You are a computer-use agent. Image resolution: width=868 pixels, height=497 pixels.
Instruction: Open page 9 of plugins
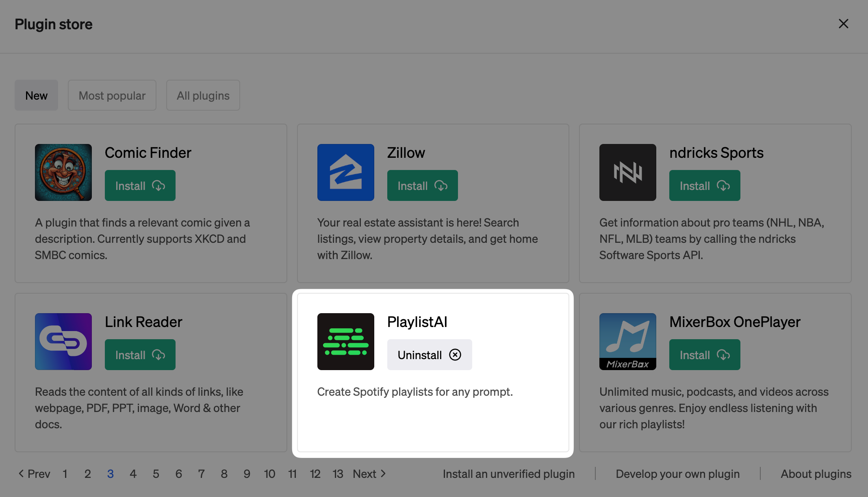click(x=247, y=474)
